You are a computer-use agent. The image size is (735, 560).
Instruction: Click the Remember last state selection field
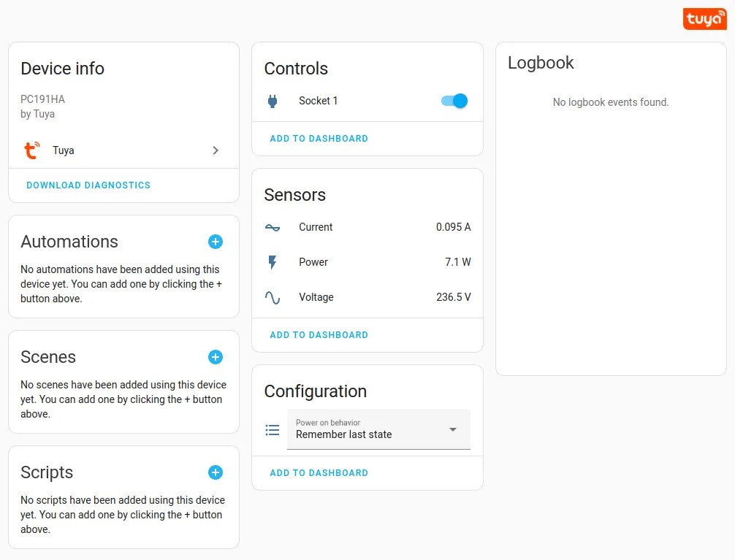pyautogui.click(x=358, y=434)
